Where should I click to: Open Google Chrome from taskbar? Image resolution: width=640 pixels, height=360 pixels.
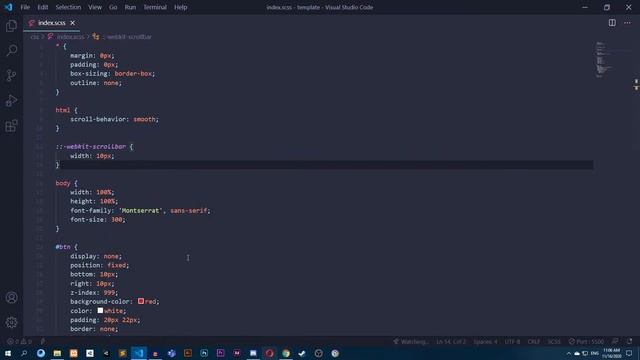286,353
